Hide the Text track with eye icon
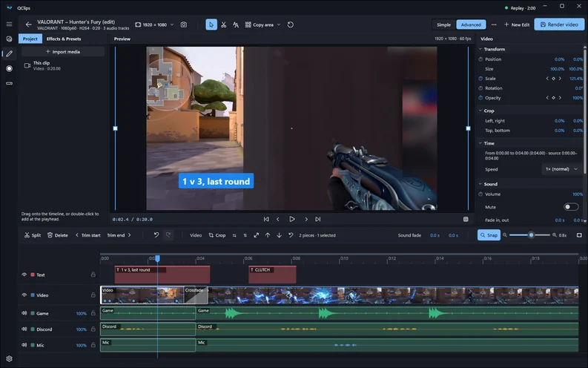 pyautogui.click(x=24, y=275)
